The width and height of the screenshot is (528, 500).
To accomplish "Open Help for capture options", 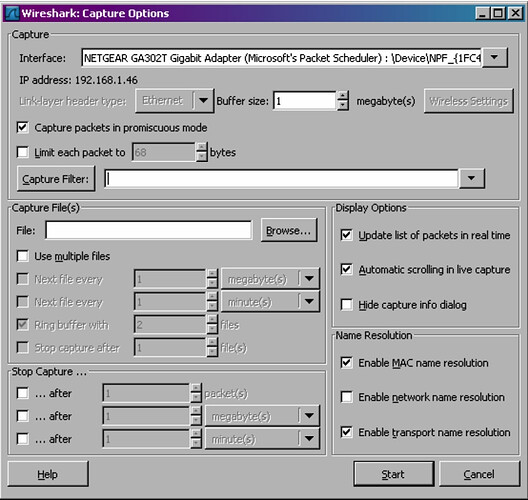I will (48, 474).
